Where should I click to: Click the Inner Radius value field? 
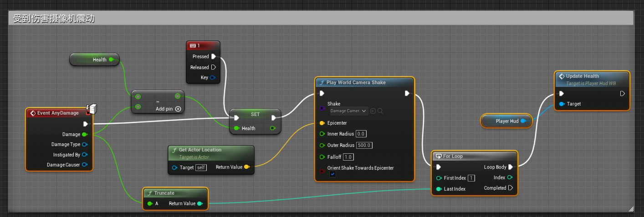361,134
